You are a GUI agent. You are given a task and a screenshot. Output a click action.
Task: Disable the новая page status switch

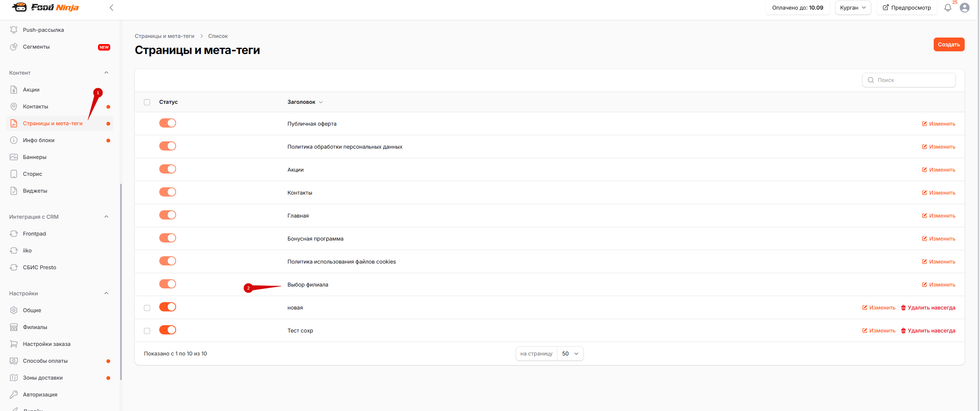(168, 307)
